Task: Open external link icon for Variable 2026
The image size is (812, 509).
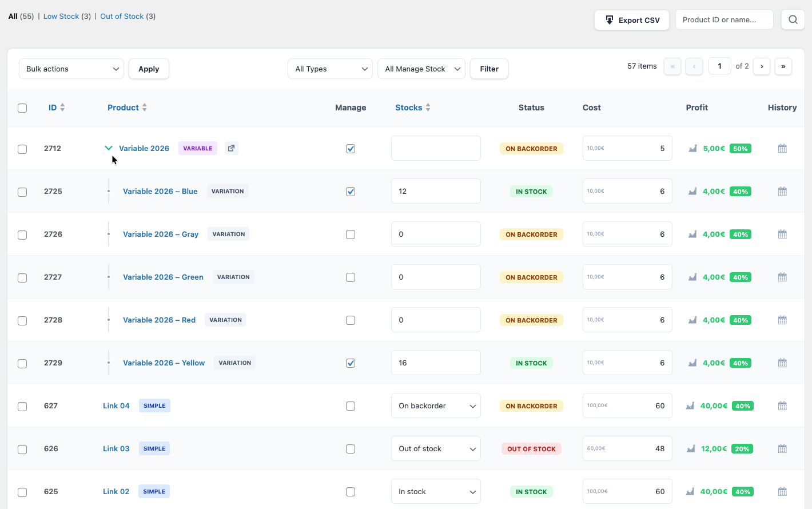Action: [x=231, y=148]
